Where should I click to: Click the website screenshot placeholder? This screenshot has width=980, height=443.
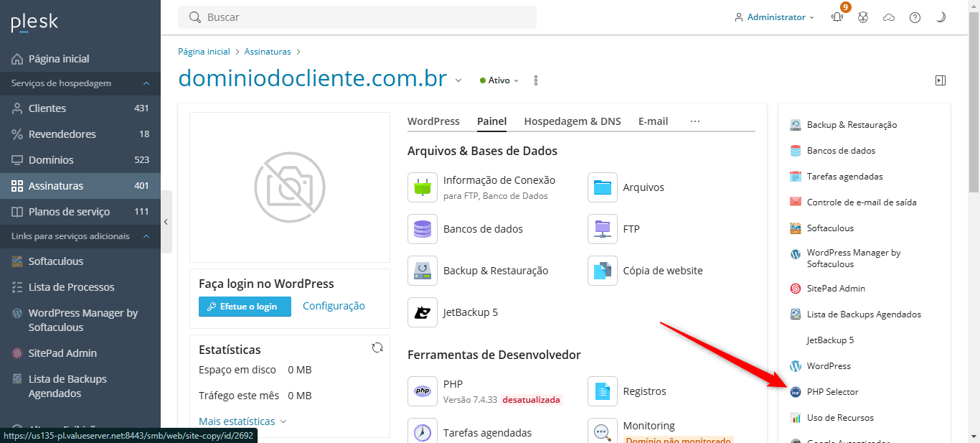pos(290,187)
